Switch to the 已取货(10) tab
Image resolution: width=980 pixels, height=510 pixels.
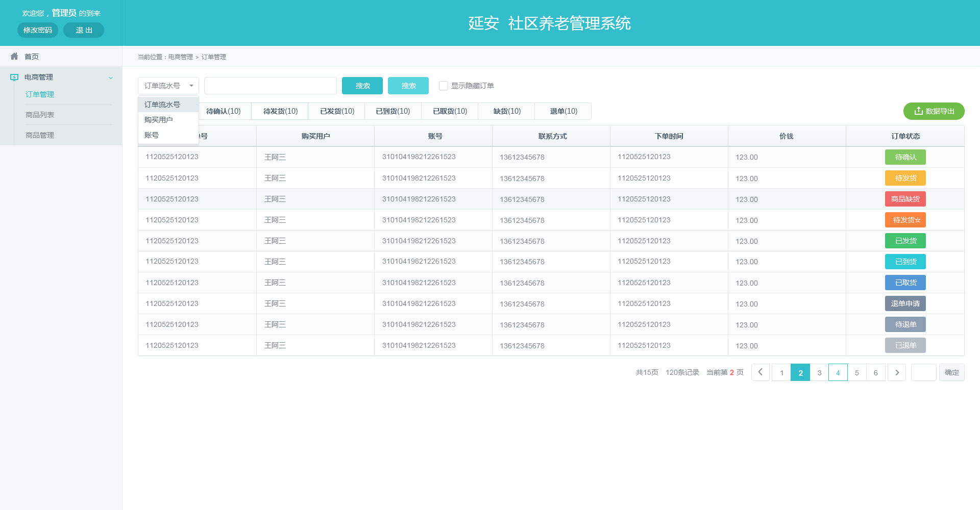point(450,111)
